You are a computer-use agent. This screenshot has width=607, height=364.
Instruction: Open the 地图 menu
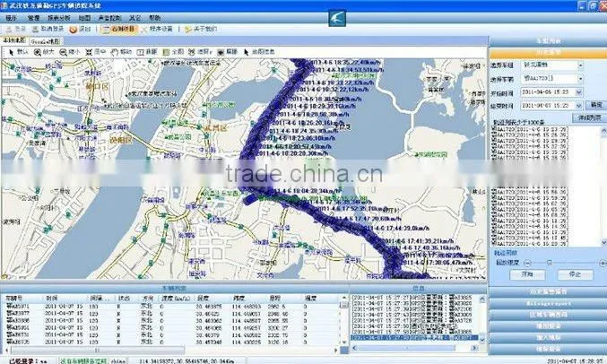(x=84, y=18)
